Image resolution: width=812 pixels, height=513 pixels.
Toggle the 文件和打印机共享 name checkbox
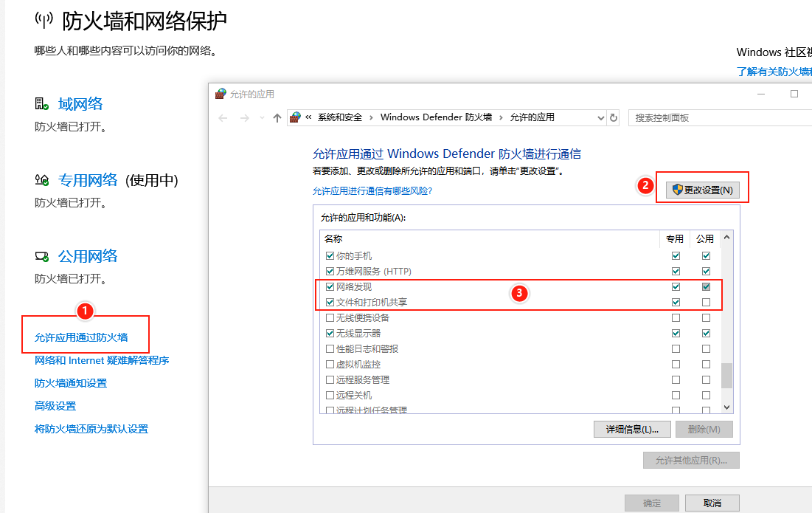coord(330,303)
